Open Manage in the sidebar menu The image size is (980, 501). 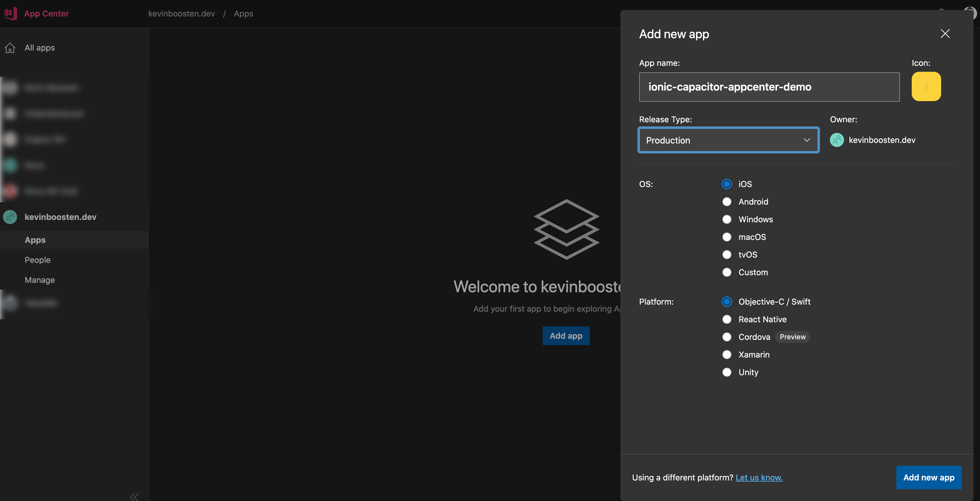tap(39, 280)
